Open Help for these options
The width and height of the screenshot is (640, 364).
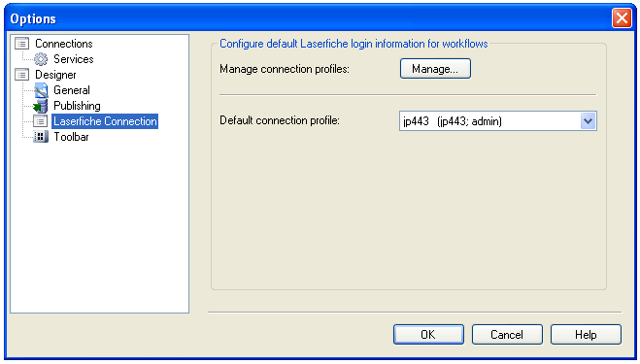pos(586,335)
